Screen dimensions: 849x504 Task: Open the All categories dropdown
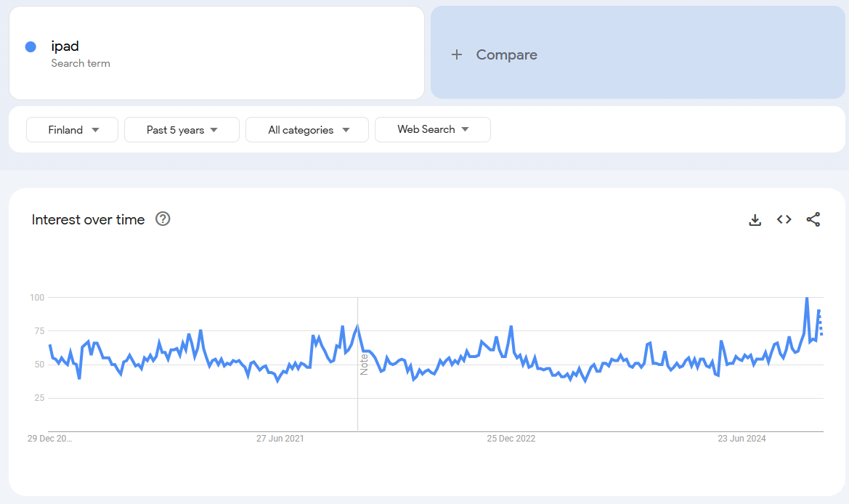(306, 130)
